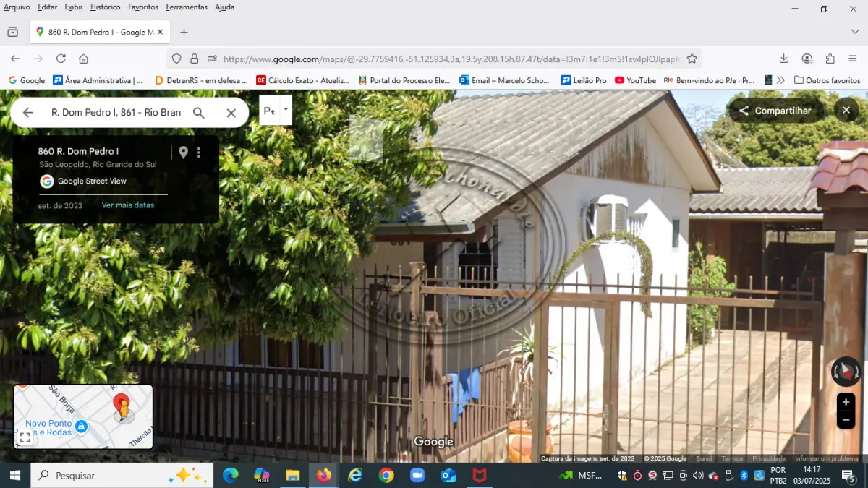Open the three-dot menu in the address card
The height and width of the screenshot is (488, 868).
pyautogui.click(x=199, y=153)
